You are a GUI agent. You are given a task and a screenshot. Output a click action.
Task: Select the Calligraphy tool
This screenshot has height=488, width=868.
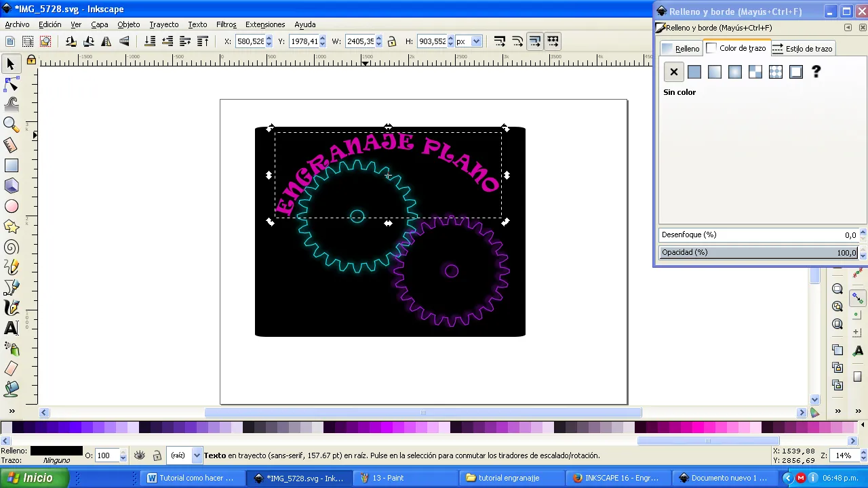(11, 308)
